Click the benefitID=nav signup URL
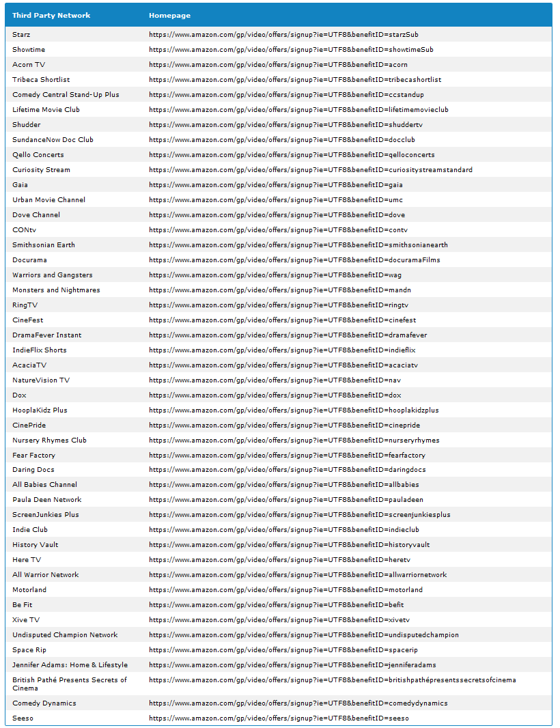This screenshot has width=560, height=728. click(x=275, y=380)
